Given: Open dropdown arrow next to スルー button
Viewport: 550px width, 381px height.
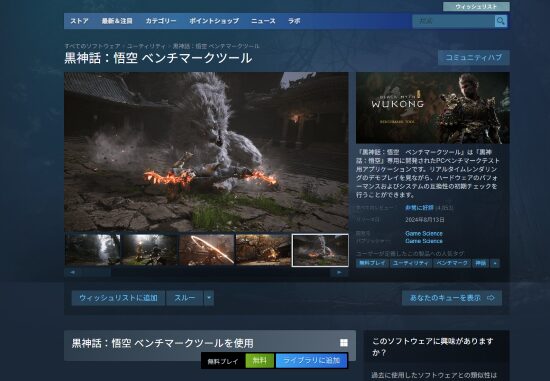Looking at the screenshot, I should coord(209,298).
